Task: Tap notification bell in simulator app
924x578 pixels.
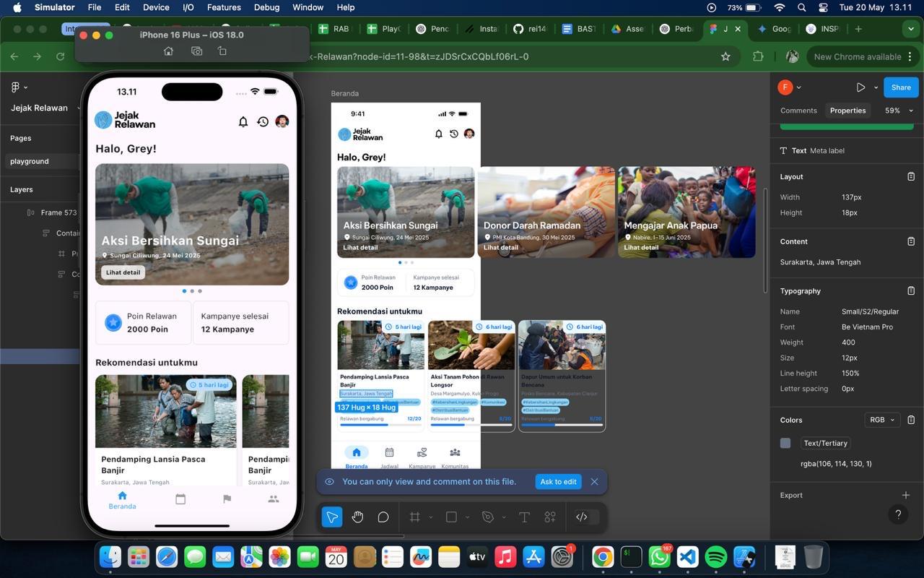Action: (243, 121)
